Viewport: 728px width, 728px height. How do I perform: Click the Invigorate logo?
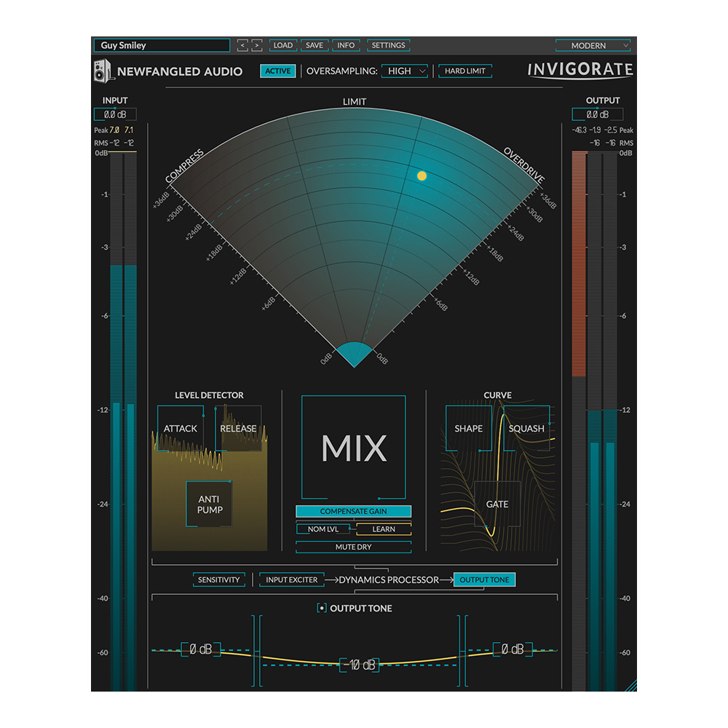point(580,70)
